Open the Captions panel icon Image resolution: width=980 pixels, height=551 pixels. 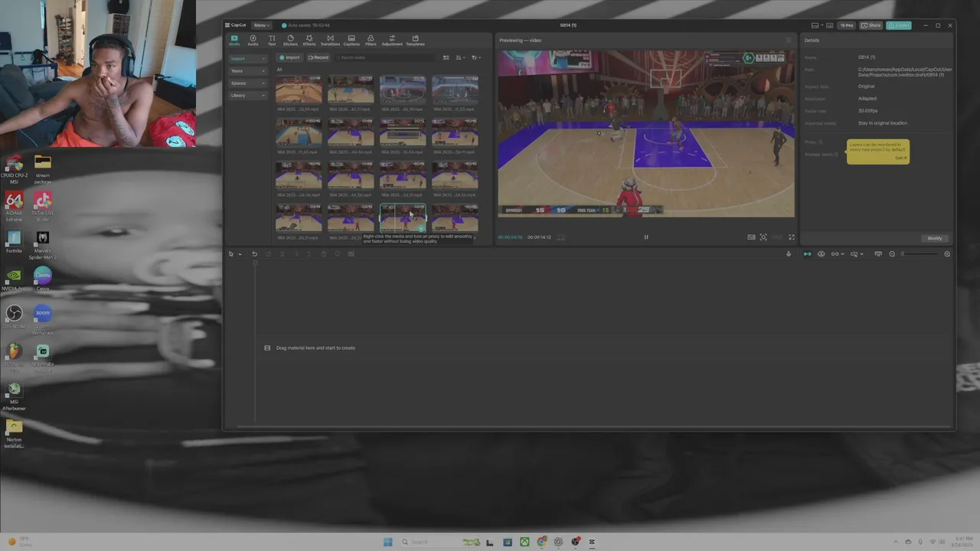point(351,41)
